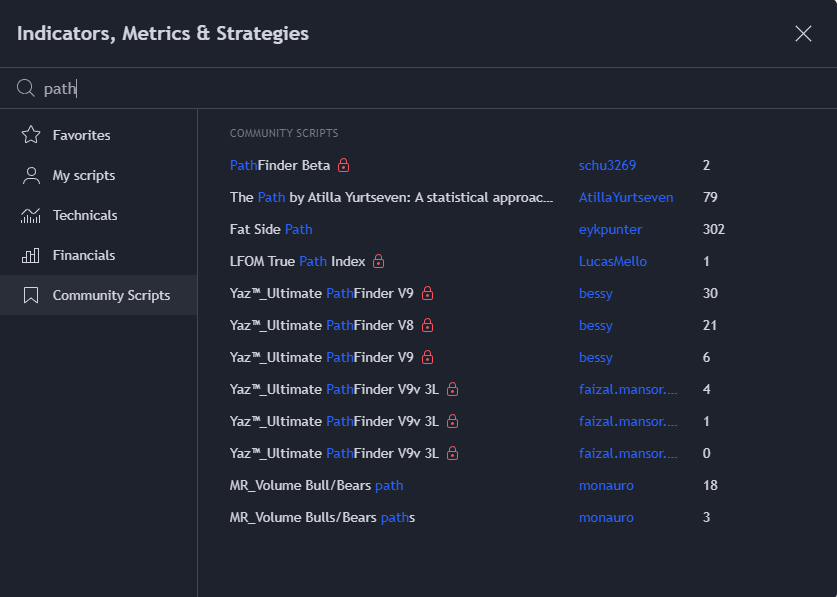
Task: Close the Indicators dialog
Action: (x=803, y=34)
